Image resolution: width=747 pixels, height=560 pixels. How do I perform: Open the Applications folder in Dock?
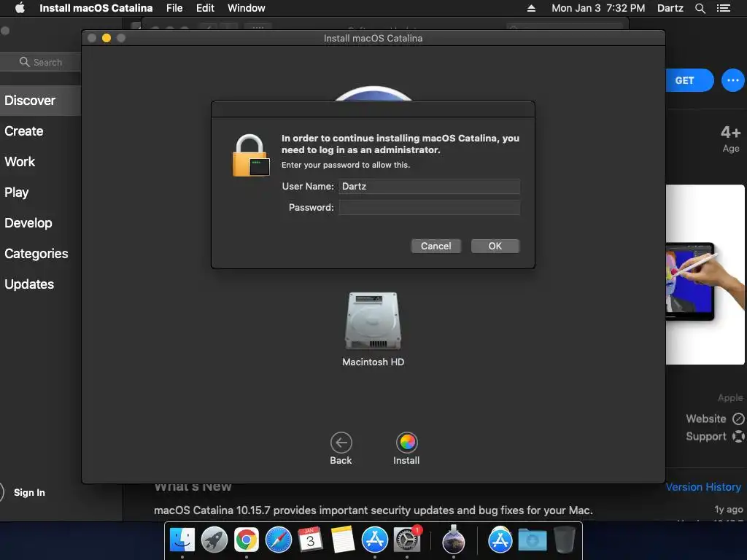(x=500, y=540)
